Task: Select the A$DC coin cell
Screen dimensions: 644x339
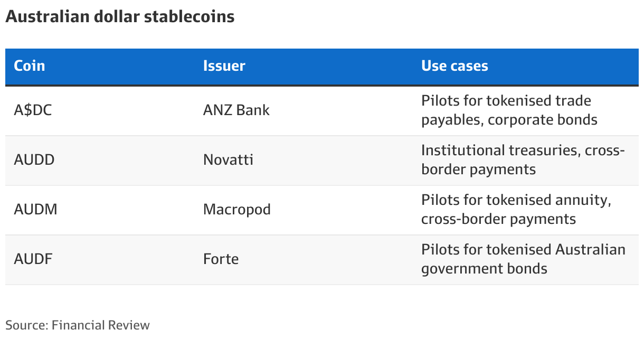Action: pos(33,110)
